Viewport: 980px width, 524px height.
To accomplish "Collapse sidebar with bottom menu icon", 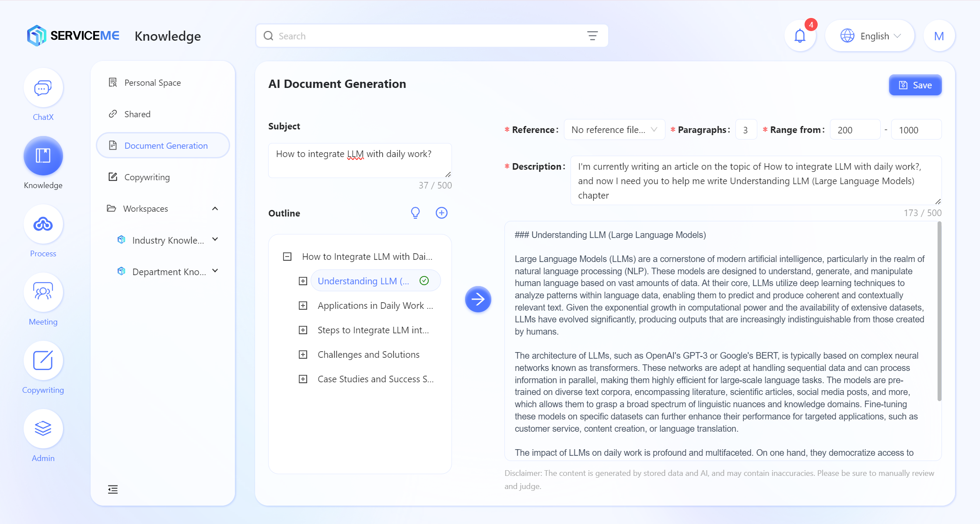I will tap(113, 489).
